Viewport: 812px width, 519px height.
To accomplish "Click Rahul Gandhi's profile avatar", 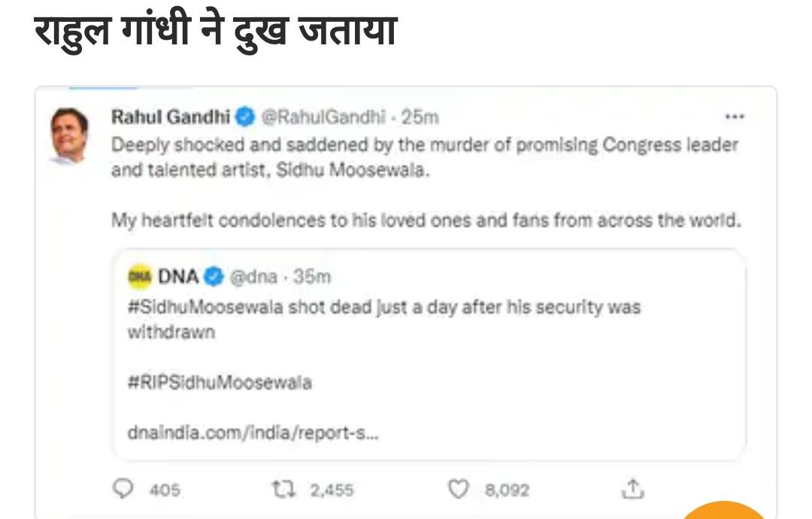I will pyautogui.click(x=70, y=135).
